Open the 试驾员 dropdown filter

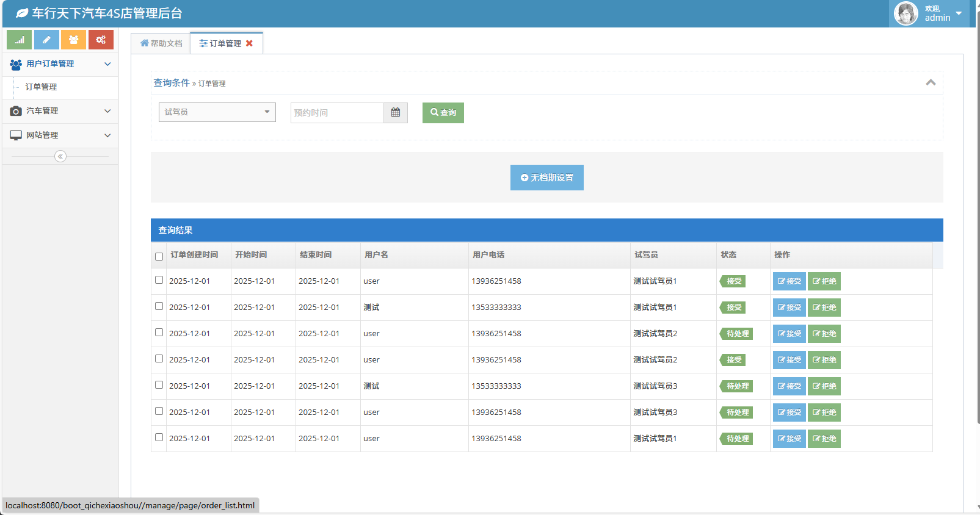(217, 112)
